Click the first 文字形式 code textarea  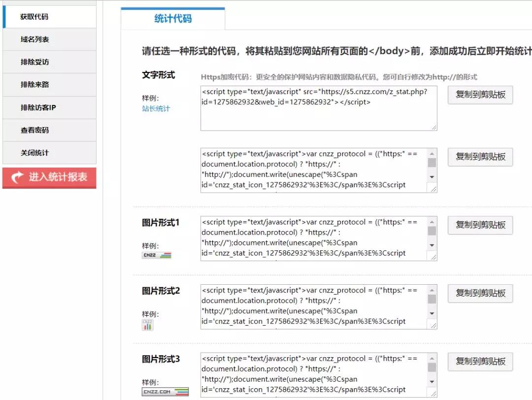319,108
